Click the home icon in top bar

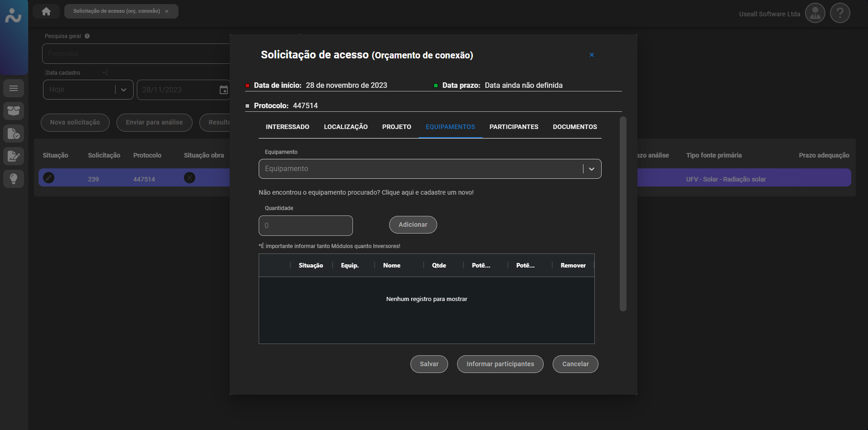point(46,11)
